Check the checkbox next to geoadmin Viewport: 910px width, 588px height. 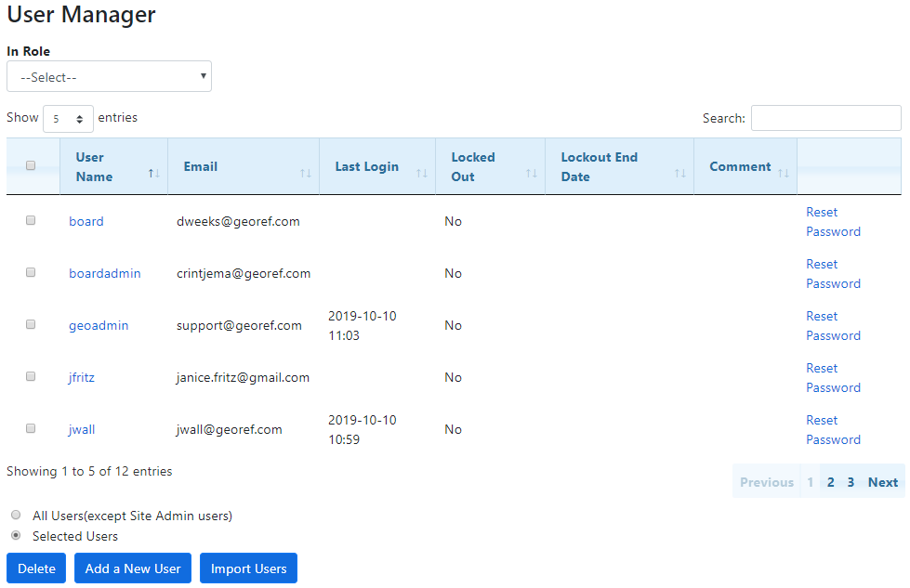30,324
